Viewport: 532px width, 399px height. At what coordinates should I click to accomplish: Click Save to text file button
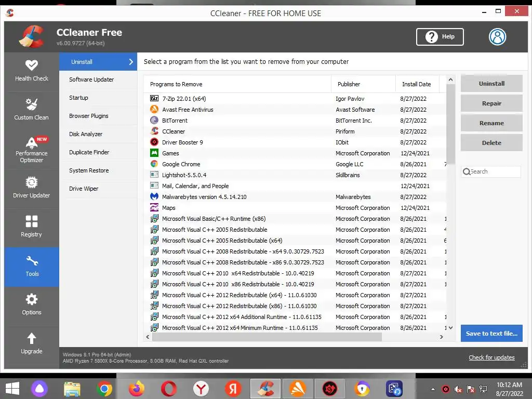[491, 333]
